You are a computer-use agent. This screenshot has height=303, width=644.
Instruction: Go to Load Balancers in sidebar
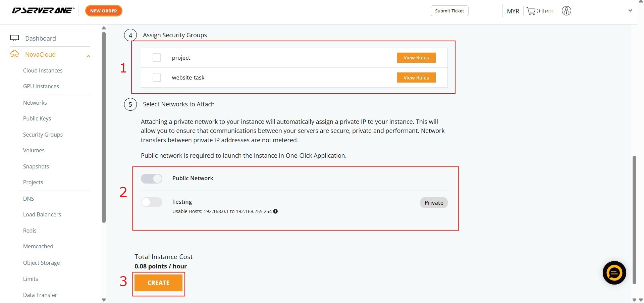click(42, 214)
